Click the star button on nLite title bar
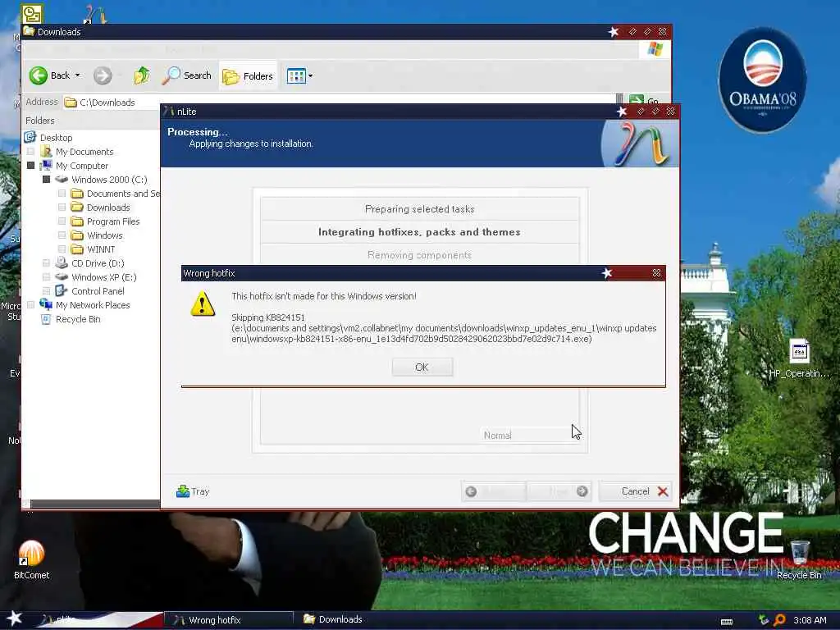Screen dimensions: 840x630 (x=622, y=112)
